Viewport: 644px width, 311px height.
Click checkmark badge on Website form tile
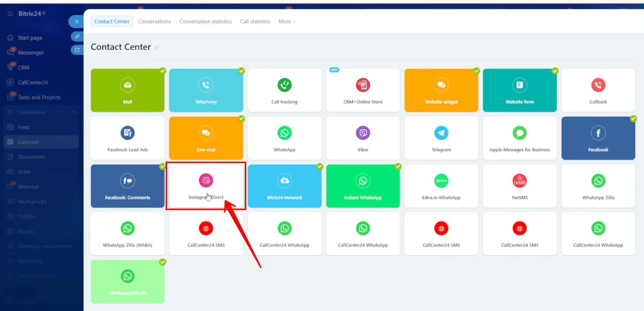coord(555,71)
